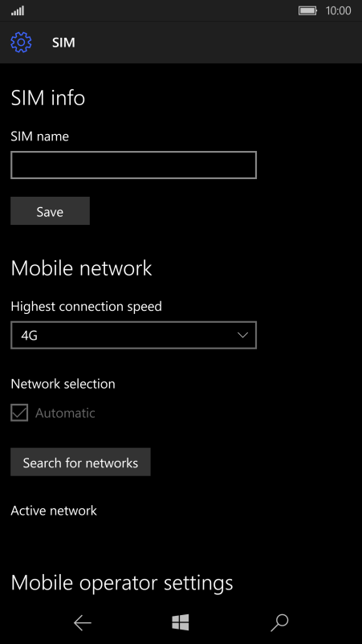Focus the SIM name text field
The height and width of the screenshot is (644, 362).
pos(133,165)
